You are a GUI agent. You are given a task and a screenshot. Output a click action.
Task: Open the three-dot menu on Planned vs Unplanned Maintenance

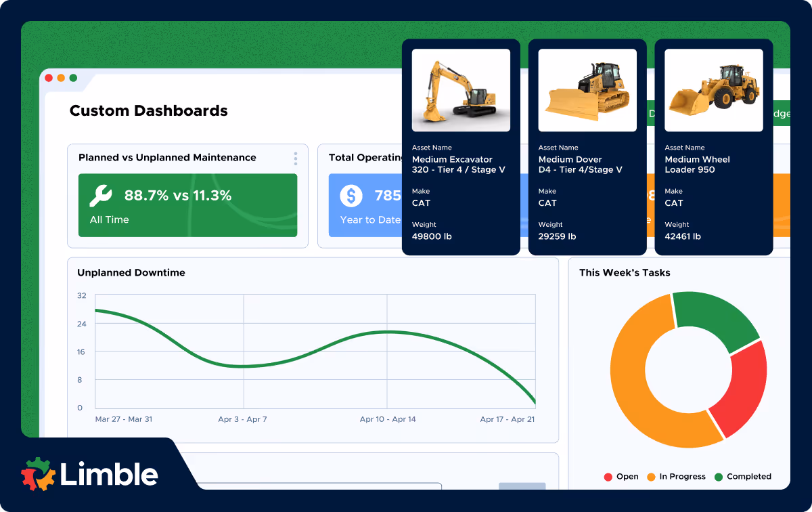(296, 158)
